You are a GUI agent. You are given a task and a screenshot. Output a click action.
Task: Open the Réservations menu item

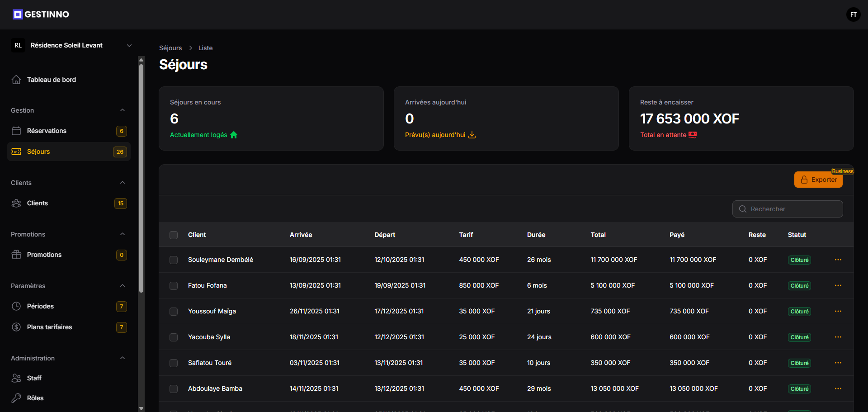click(x=69, y=131)
